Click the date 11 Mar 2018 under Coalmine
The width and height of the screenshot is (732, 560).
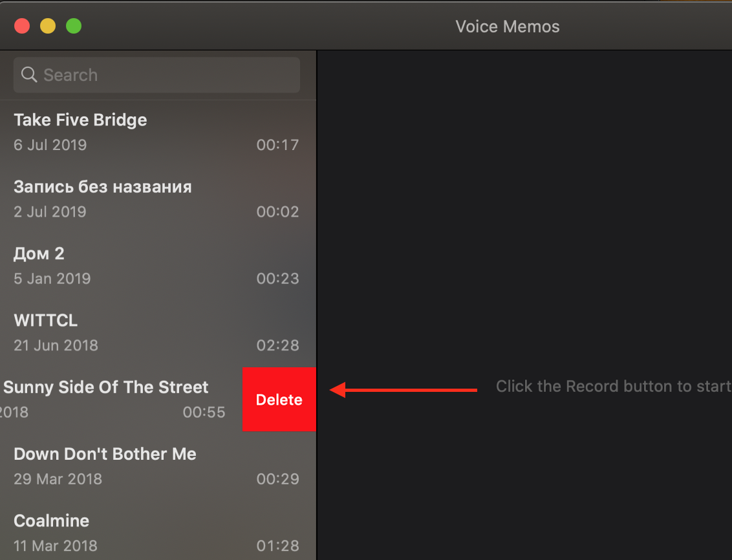(56, 546)
